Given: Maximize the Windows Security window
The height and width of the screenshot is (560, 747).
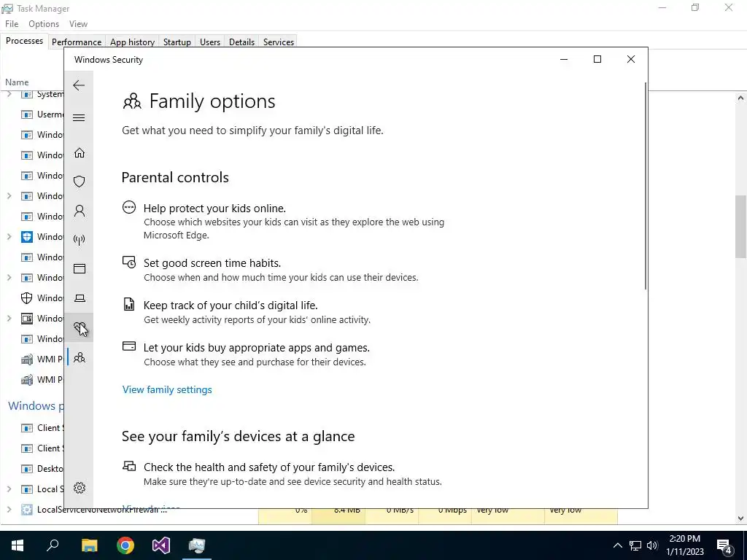Looking at the screenshot, I should (597, 59).
